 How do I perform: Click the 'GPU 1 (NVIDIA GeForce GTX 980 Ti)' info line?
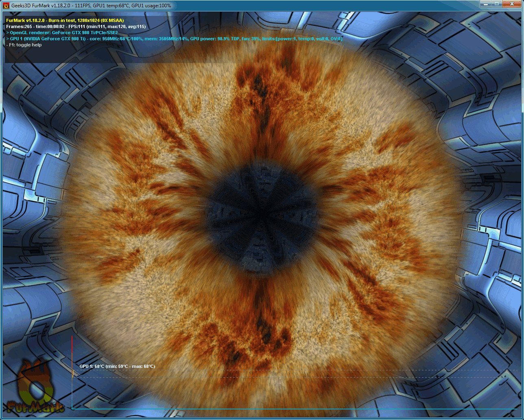coord(175,39)
